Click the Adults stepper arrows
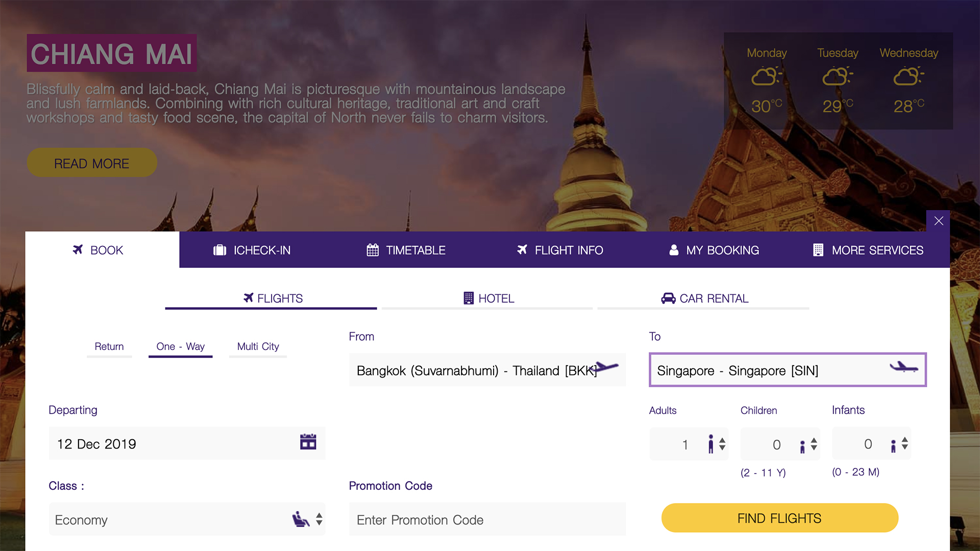 pos(722,444)
